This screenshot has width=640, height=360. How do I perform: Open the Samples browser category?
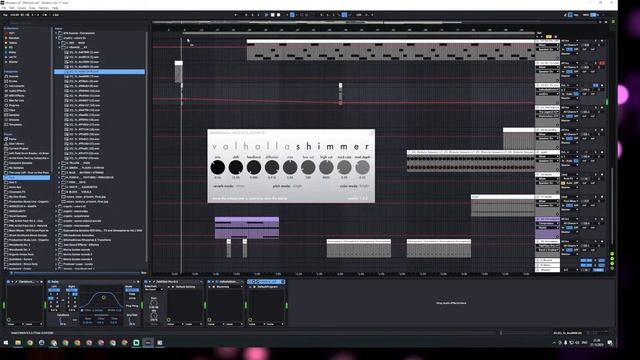coord(14,115)
